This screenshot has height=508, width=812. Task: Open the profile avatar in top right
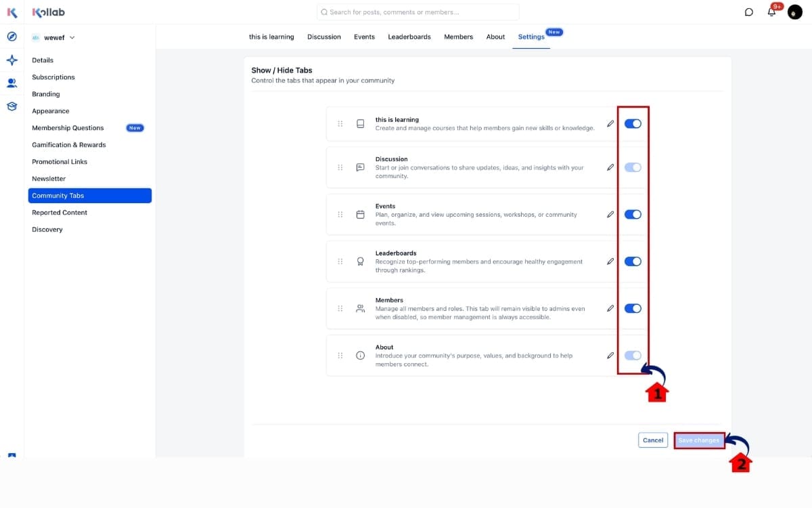coord(795,12)
